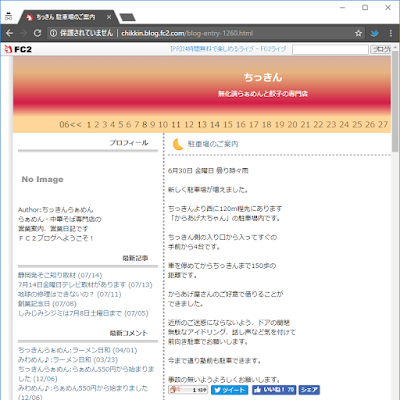This screenshot has height=400, width=400.
Task: Minimize the Chrome window
Action: click(x=342, y=7)
